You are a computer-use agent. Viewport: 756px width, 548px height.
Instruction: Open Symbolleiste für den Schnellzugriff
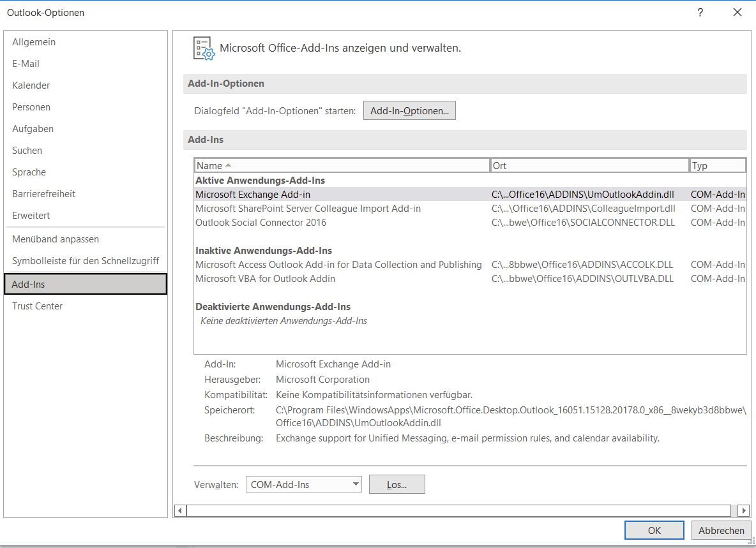tap(86, 260)
